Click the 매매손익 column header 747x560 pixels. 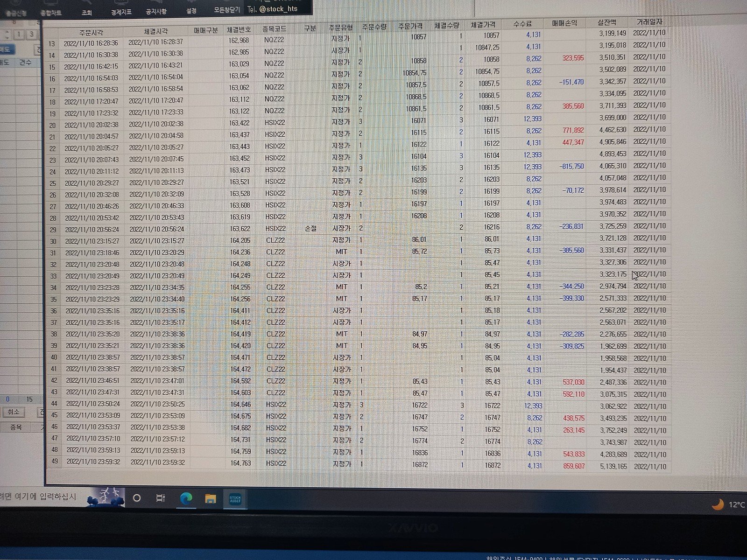[564, 23]
